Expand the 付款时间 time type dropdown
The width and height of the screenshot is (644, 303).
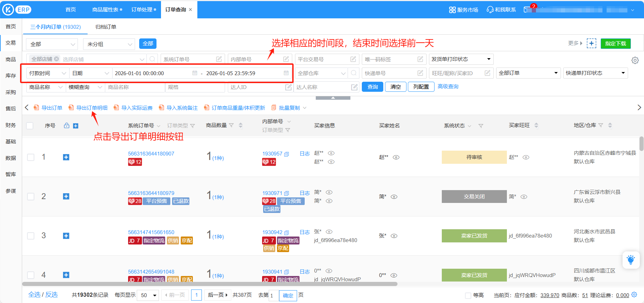[x=47, y=73]
